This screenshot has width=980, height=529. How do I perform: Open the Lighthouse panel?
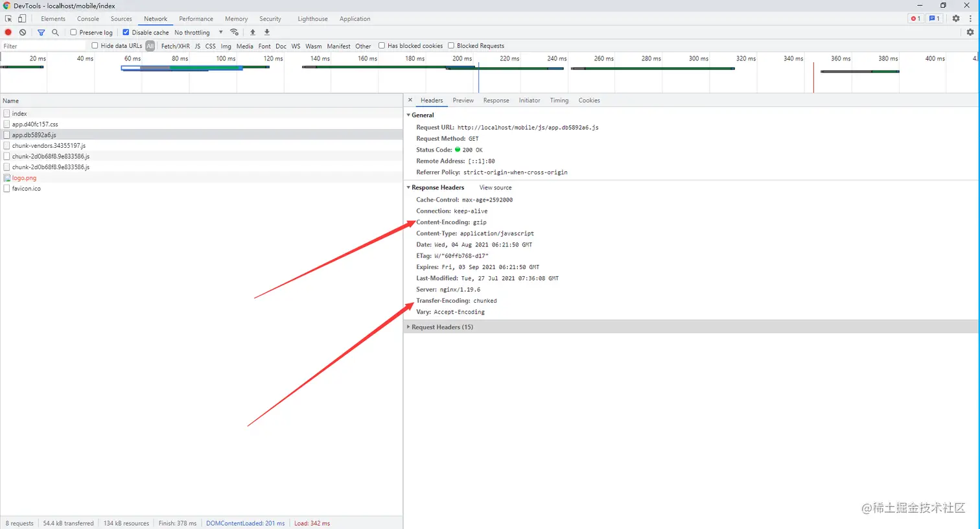312,19
